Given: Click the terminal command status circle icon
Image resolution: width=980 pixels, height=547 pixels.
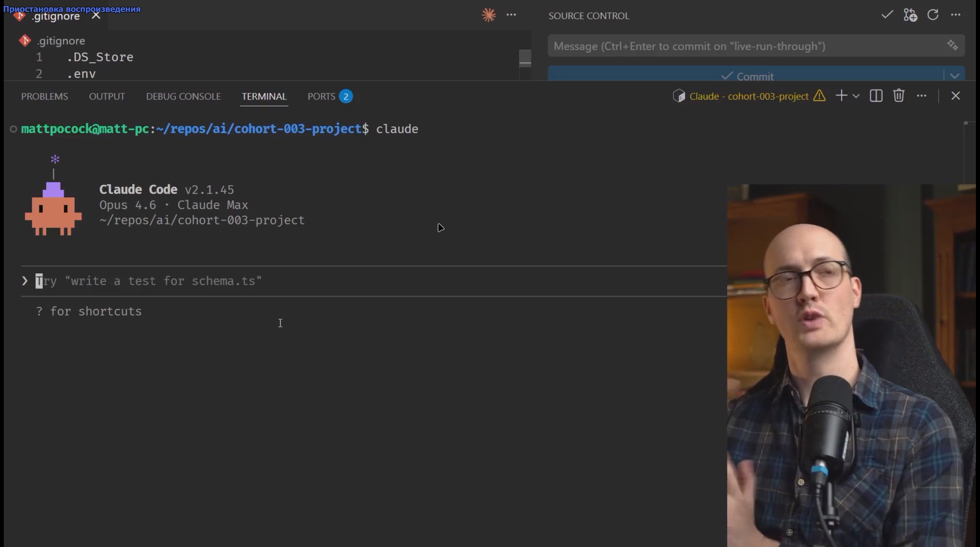Looking at the screenshot, I should click(x=13, y=129).
